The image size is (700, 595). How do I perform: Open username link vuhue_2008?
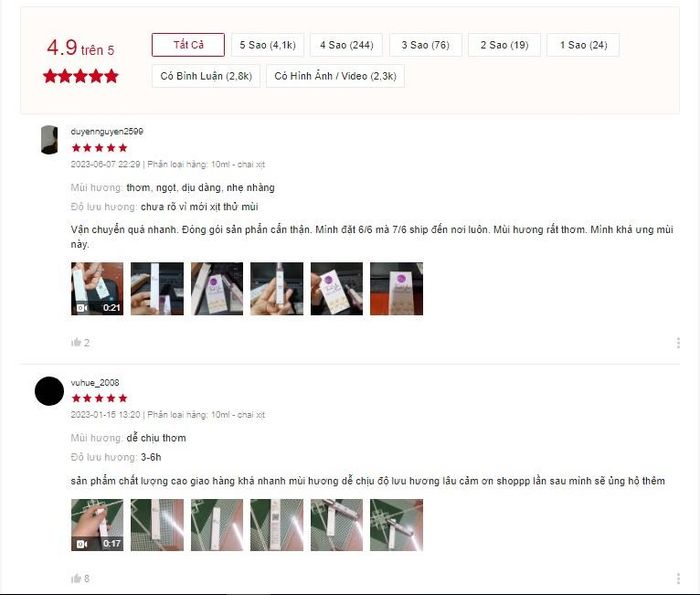click(95, 383)
